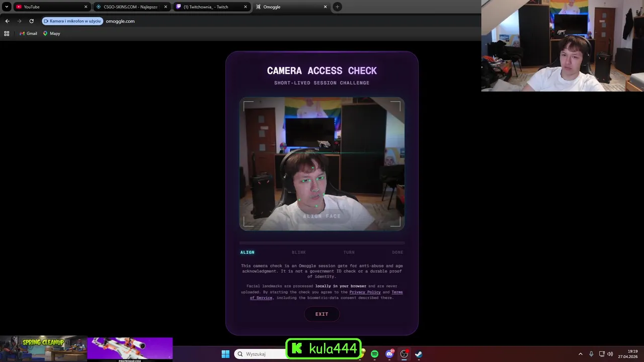Click the omoggle.com address bar
Screen dimensions: 644x362
tap(120, 21)
